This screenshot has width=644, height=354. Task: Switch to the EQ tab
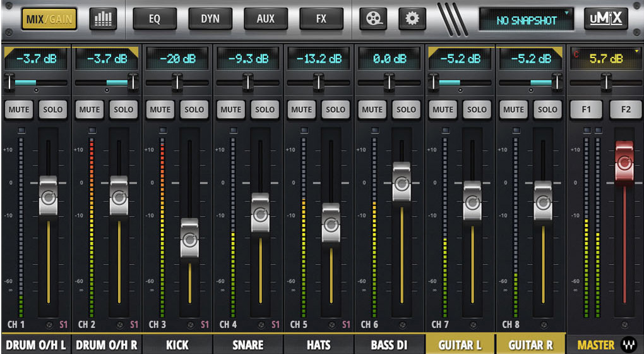[155, 19]
